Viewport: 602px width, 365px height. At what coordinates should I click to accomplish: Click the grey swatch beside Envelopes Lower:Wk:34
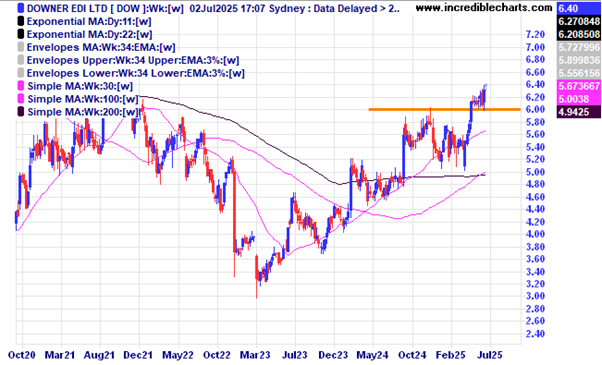tap(21, 73)
